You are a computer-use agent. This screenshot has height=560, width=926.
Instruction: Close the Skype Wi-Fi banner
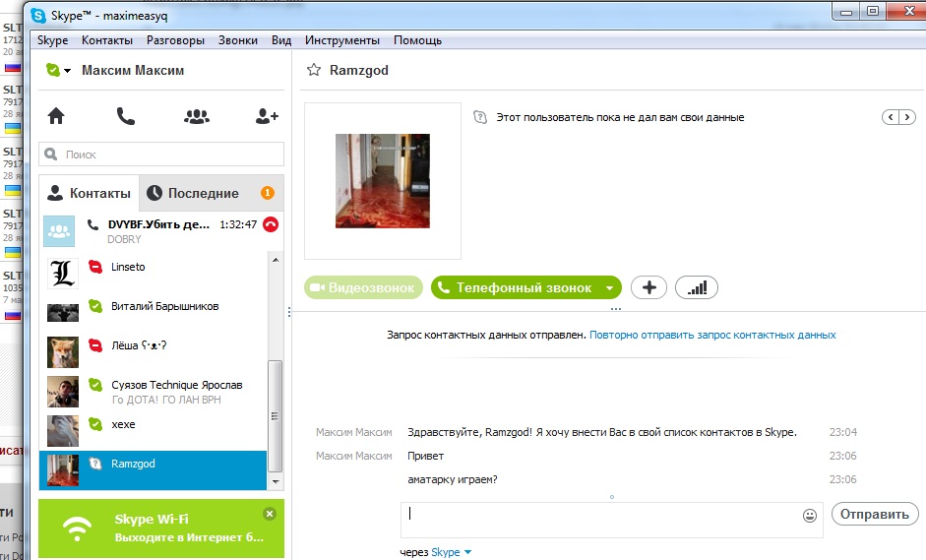click(x=270, y=514)
